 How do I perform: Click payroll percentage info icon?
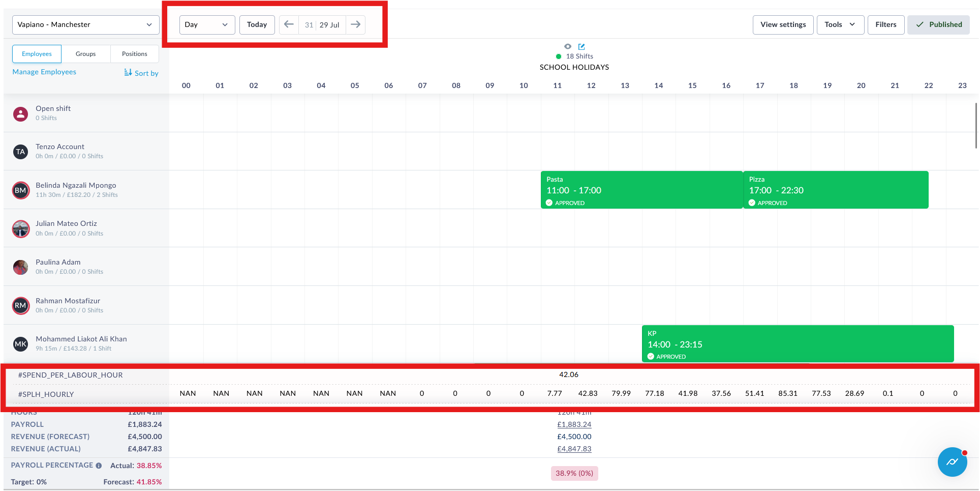[99, 466]
